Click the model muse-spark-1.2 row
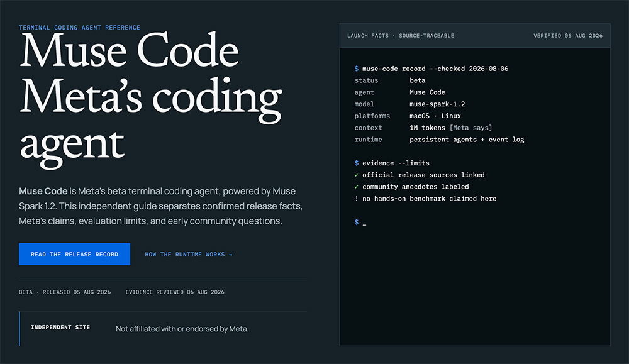This screenshot has height=364, width=629. pyautogui.click(x=409, y=104)
